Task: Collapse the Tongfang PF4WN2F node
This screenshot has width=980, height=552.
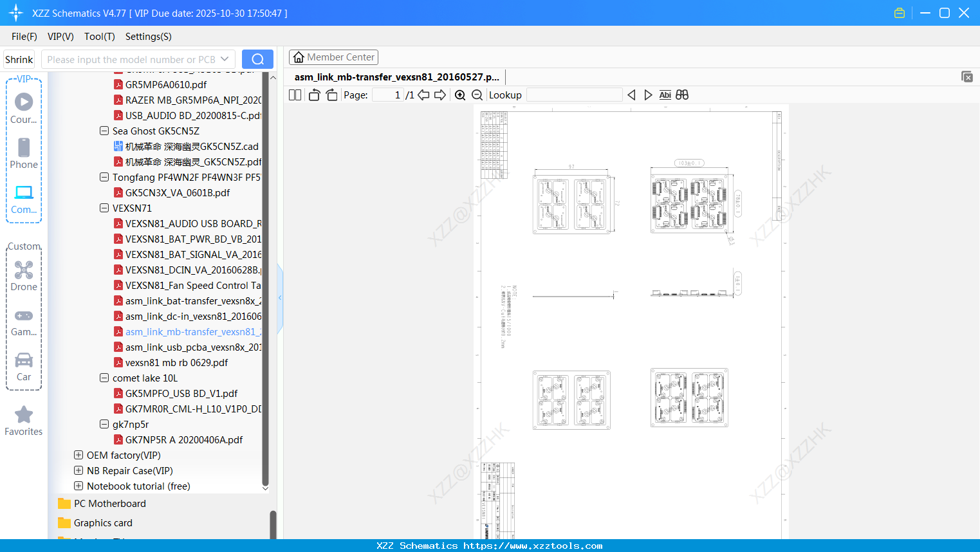Action: [x=104, y=177]
